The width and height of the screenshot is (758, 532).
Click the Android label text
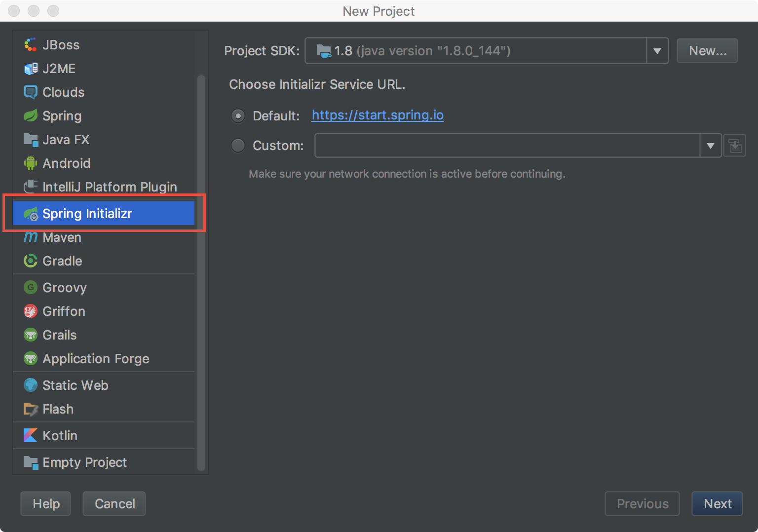pos(67,163)
